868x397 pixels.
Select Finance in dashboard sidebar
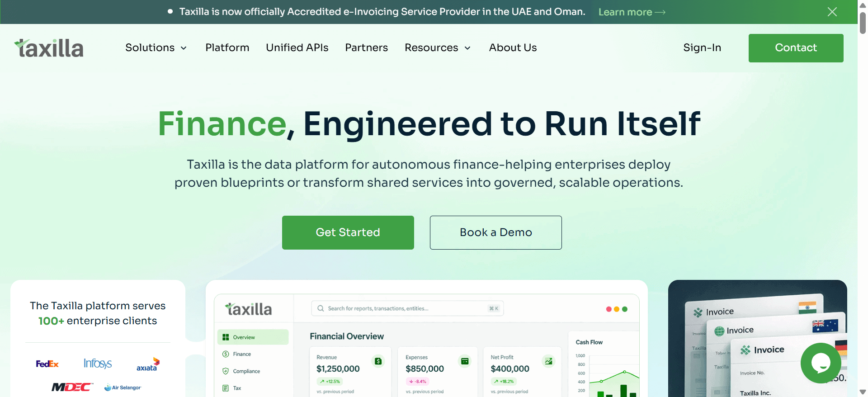(x=237, y=354)
